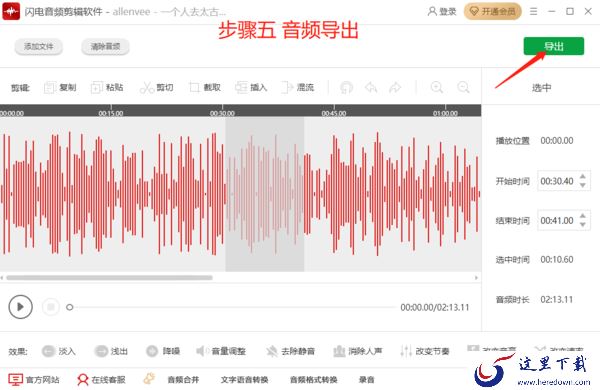The height and width of the screenshot is (390, 600).
Task: Click the scrollbar right arrow
Action: coord(476,277)
